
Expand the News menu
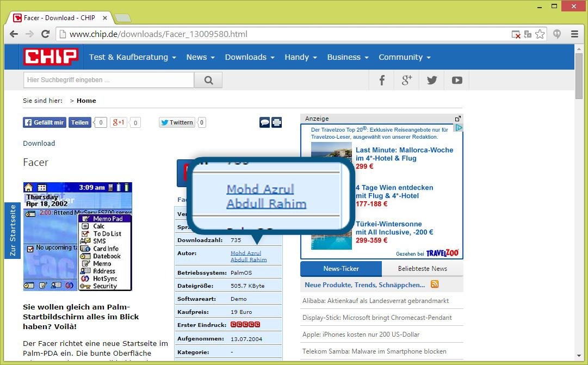point(200,57)
